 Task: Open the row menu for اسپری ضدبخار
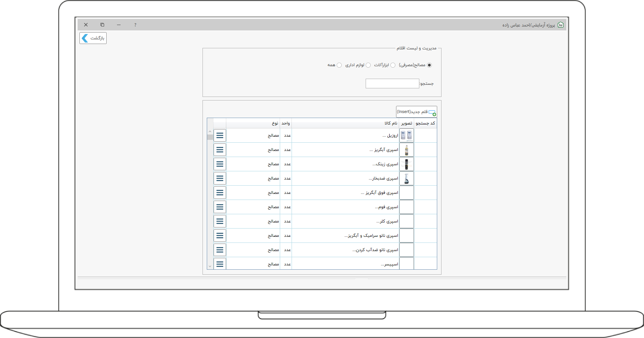pyautogui.click(x=220, y=178)
